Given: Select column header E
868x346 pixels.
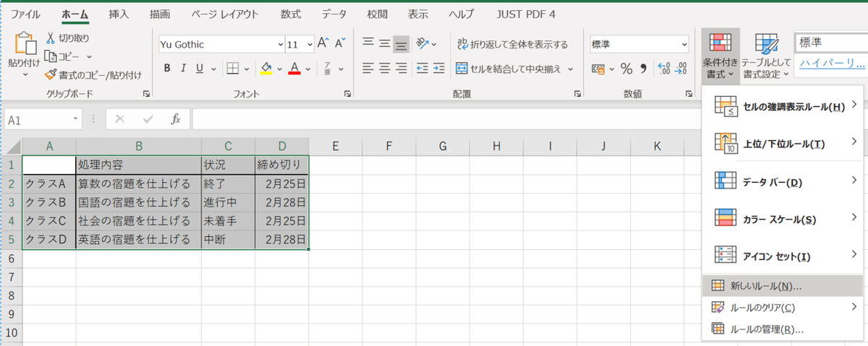Looking at the screenshot, I should point(336,147).
